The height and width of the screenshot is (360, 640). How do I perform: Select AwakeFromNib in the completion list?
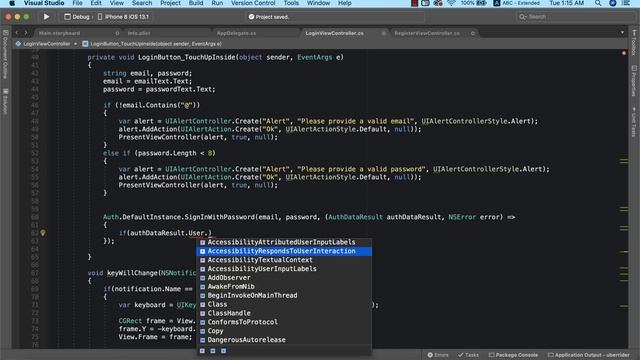pyautogui.click(x=284, y=287)
